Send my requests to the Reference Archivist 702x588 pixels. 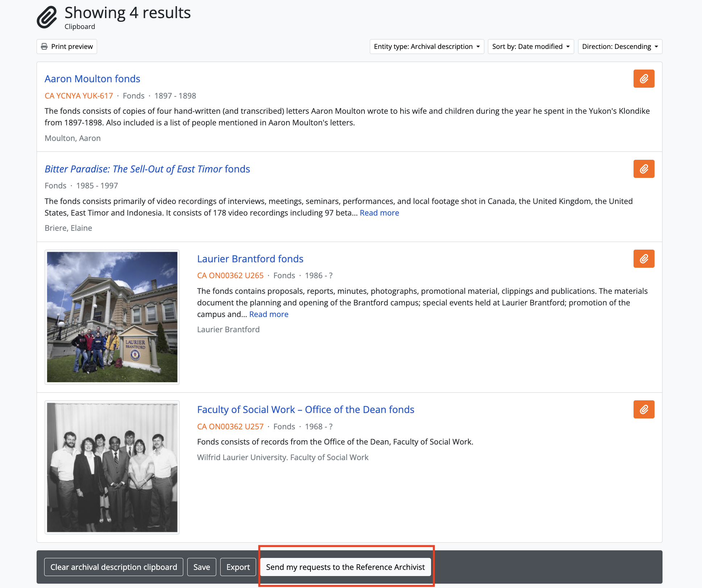(x=345, y=567)
